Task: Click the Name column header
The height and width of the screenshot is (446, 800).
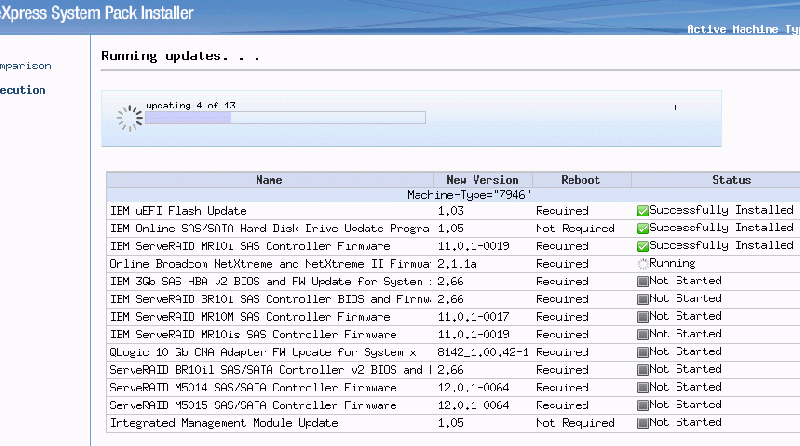Action: click(270, 180)
